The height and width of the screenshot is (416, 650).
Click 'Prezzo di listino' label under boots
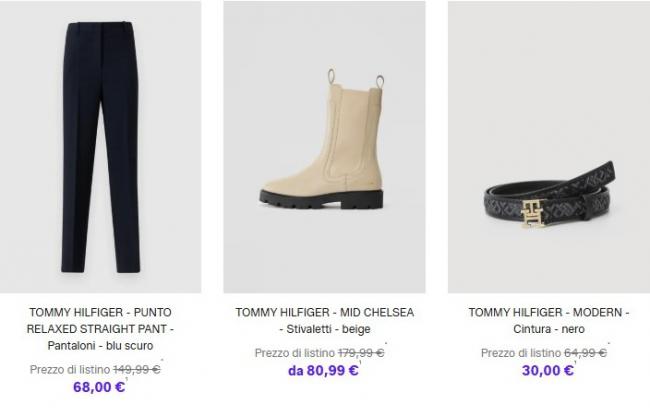coord(295,352)
